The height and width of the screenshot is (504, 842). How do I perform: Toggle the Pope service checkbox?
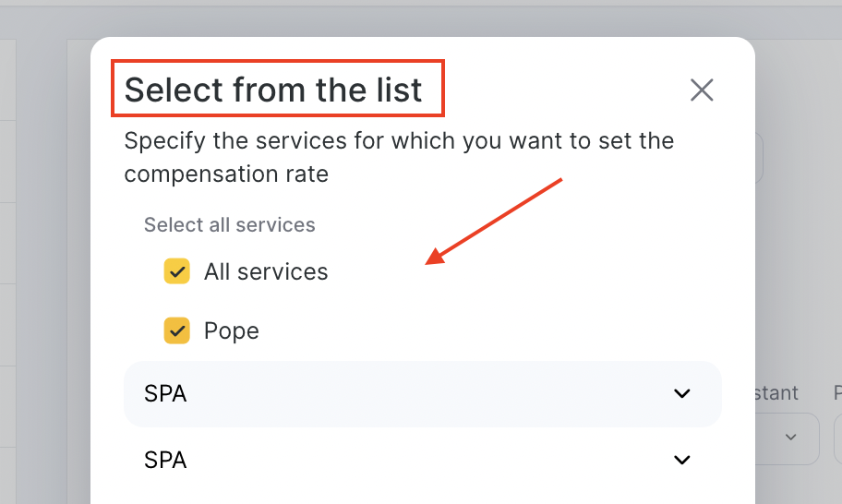click(176, 330)
